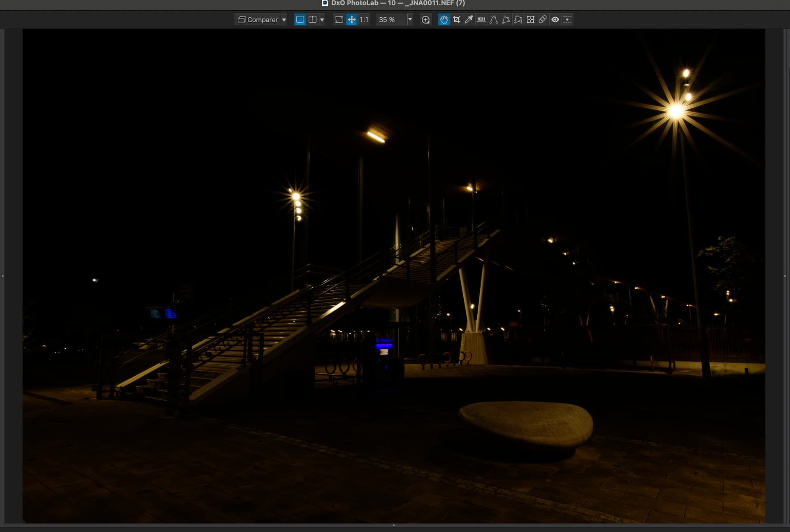Open the Comparer dropdown arrow

click(284, 20)
